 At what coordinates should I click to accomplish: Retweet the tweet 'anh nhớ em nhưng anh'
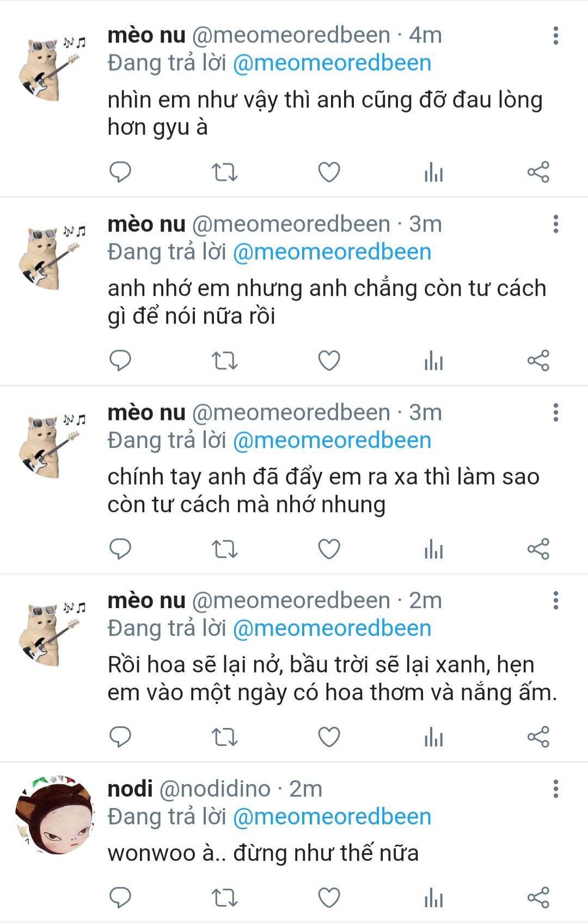click(224, 361)
